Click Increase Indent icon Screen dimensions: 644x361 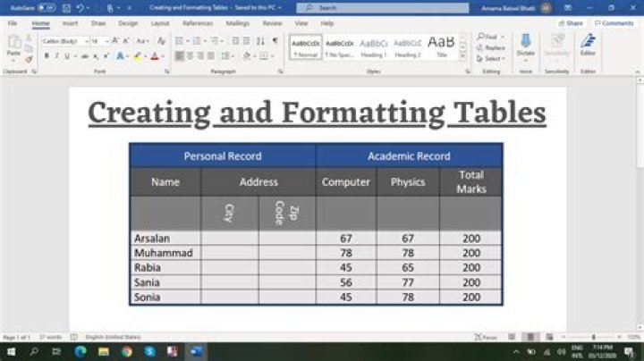pos(247,41)
